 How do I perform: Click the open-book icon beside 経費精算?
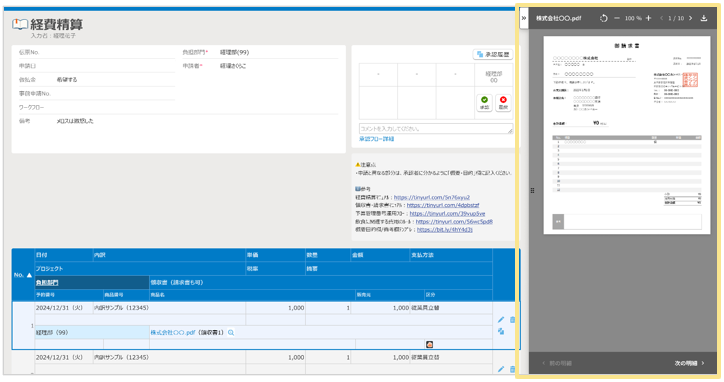pyautogui.click(x=20, y=24)
